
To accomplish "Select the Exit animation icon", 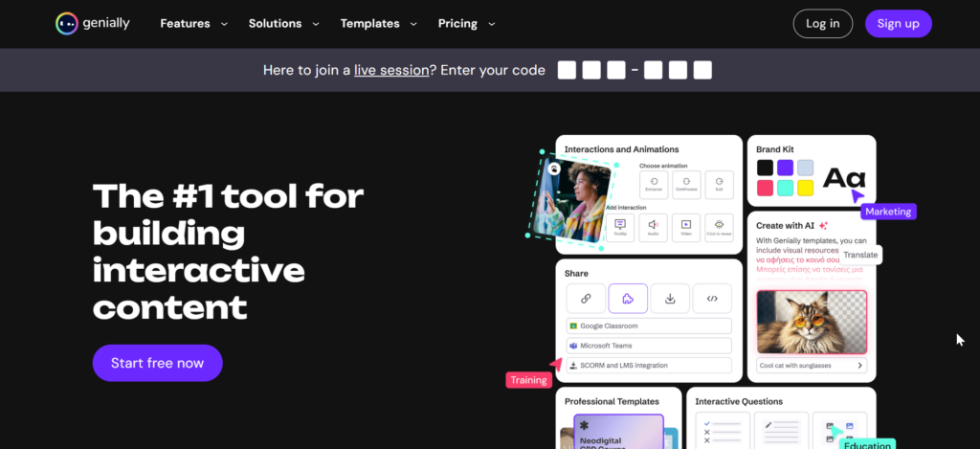I will coord(719,184).
